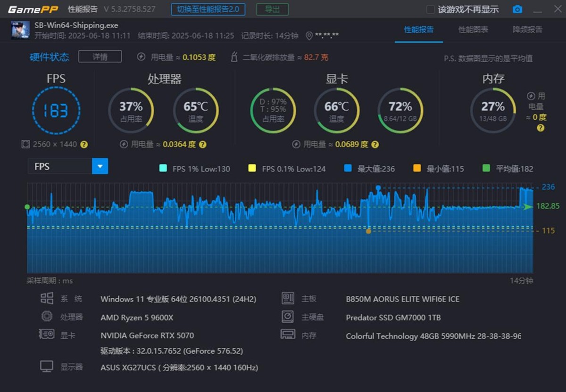This screenshot has width=566, height=392.
Task: Click the carbon dioxide emission icon
Action: (234, 57)
